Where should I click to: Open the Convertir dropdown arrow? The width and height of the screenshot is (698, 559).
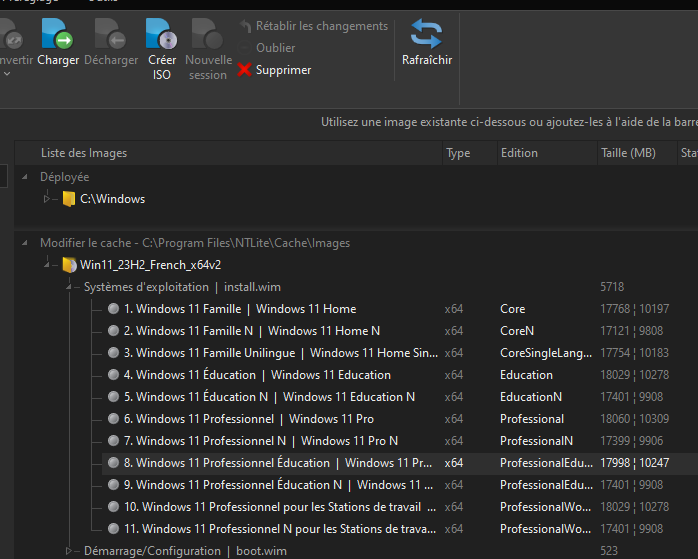click(x=7, y=74)
